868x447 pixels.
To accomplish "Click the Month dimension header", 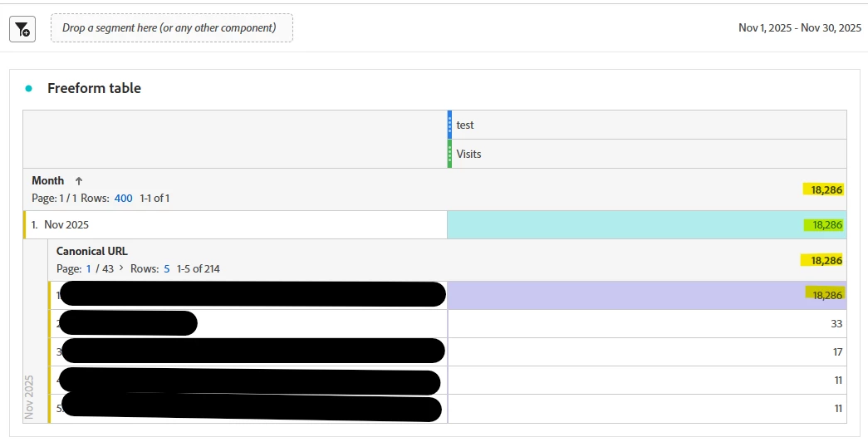I will pyautogui.click(x=47, y=180).
